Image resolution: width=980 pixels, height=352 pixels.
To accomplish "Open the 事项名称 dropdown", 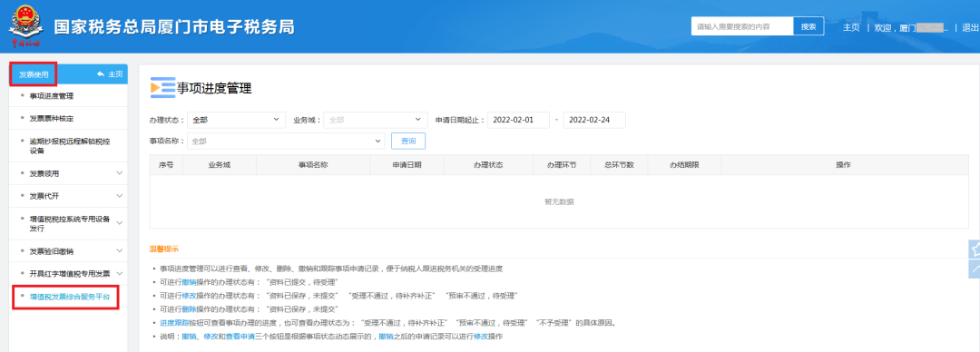I will pos(286,142).
